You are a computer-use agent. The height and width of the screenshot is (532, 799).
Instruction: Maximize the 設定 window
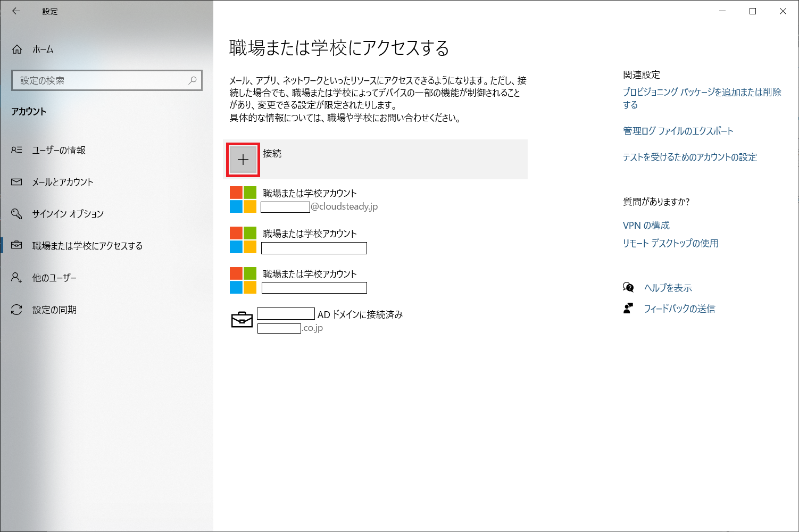coord(753,11)
